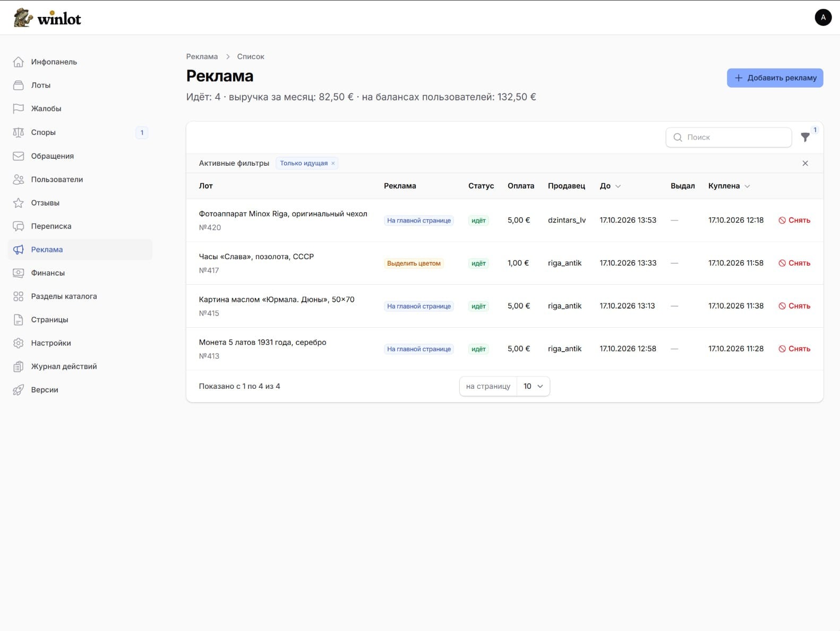Image resolution: width=840 pixels, height=631 pixels.
Task: Open the filter funnel icon
Action: pyautogui.click(x=805, y=137)
